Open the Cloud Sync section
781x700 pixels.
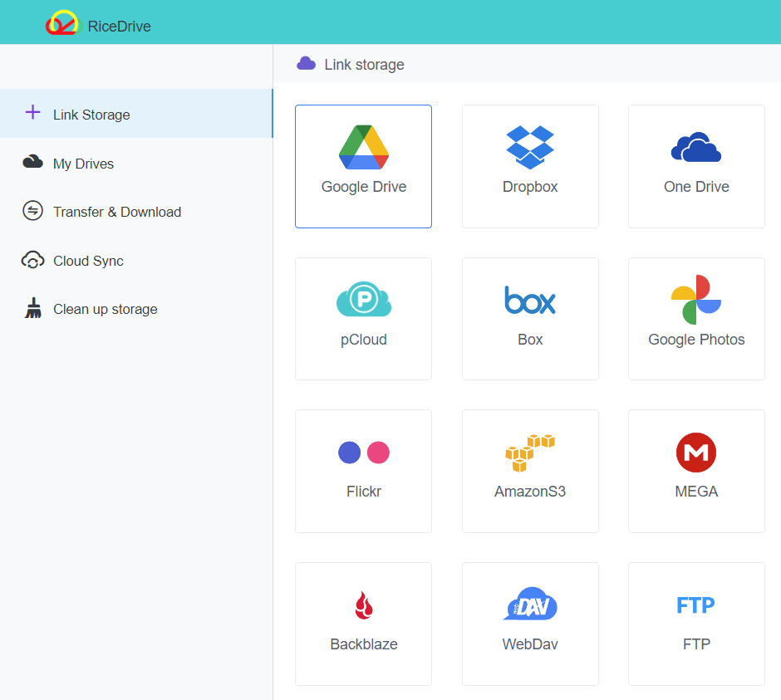(88, 261)
